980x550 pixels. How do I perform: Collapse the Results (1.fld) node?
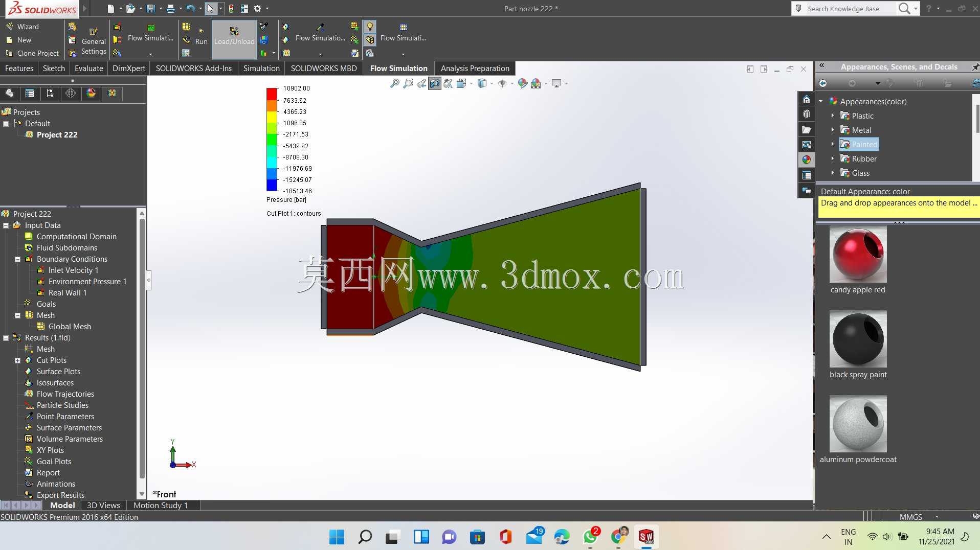6,338
